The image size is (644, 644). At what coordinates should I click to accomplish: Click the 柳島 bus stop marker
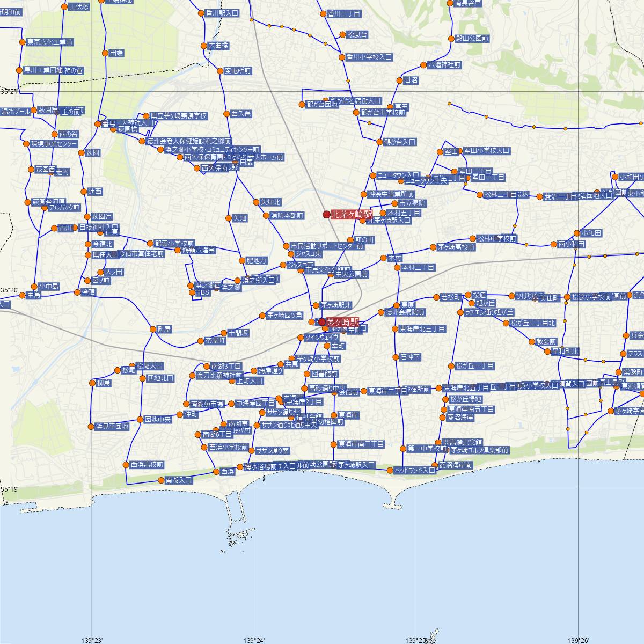(x=92, y=383)
